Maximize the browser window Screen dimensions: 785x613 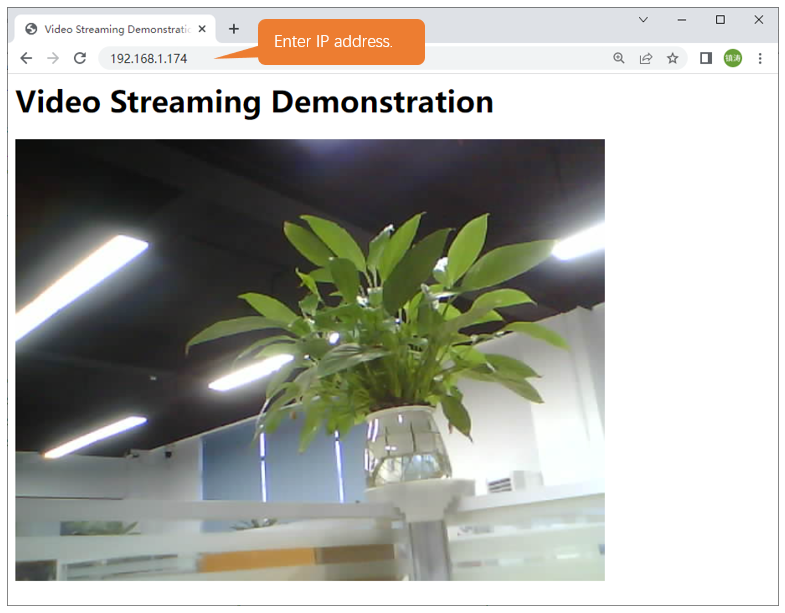pos(720,20)
